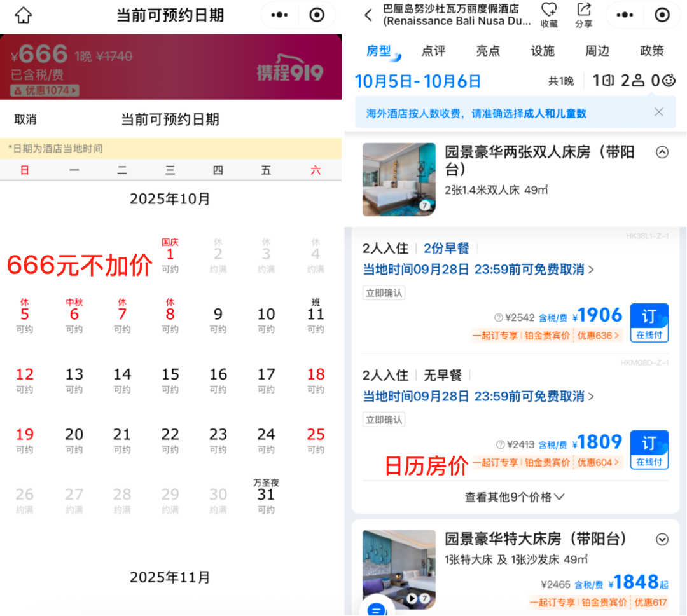
Task: Click the 2份早餐 label
Action: [446, 248]
